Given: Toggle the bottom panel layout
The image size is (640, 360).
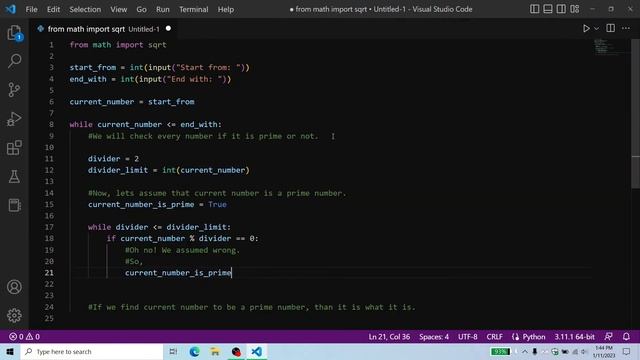Looking at the screenshot, I should tap(548, 9).
